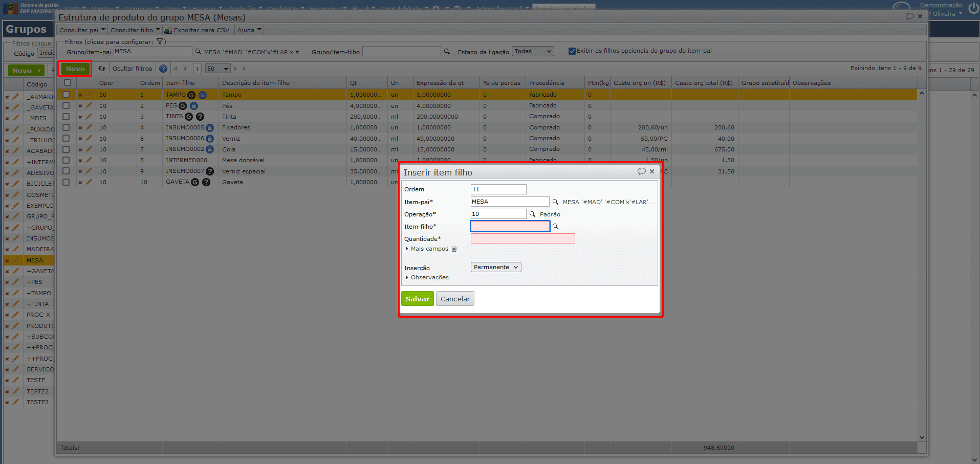980x464 pixels.
Task: Click the comment bubble icon in Inserir item filho dialog
Action: coord(641,171)
